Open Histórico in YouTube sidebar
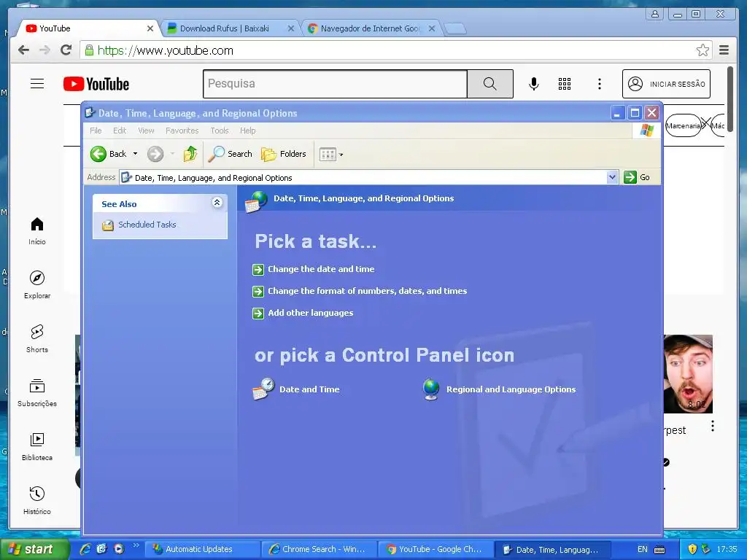This screenshot has height=560, width=747. tap(37, 500)
